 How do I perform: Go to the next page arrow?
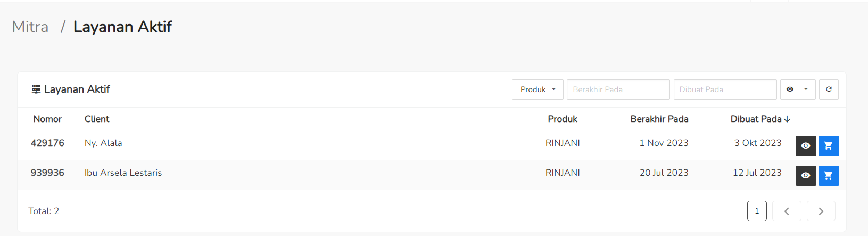click(x=821, y=211)
